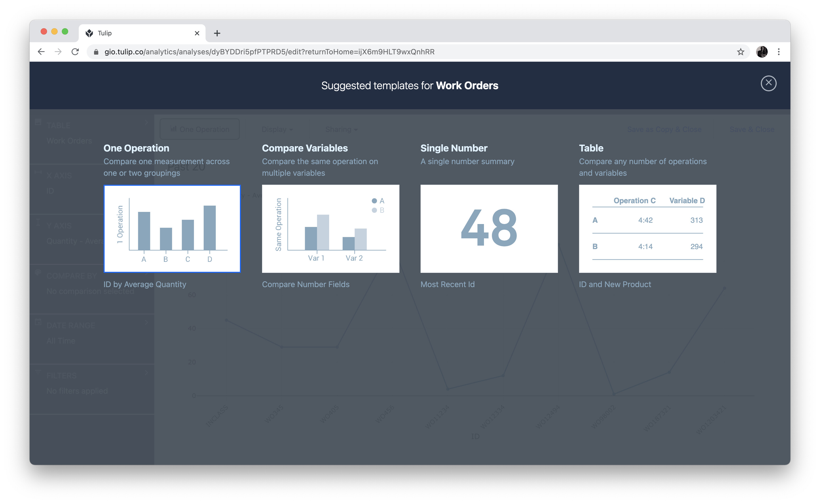Open a new browser tab
The height and width of the screenshot is (504, 820).
[x=217, y=33]
